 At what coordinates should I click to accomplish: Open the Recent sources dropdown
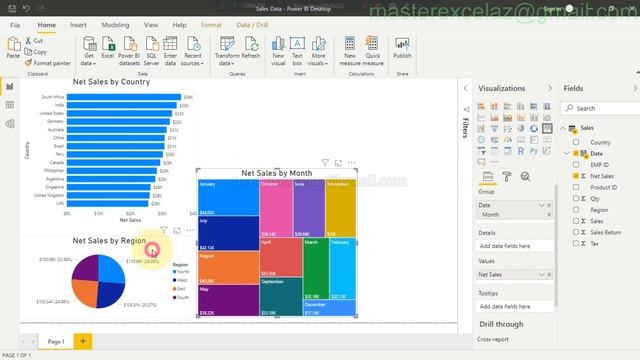[x=192, y=51]
